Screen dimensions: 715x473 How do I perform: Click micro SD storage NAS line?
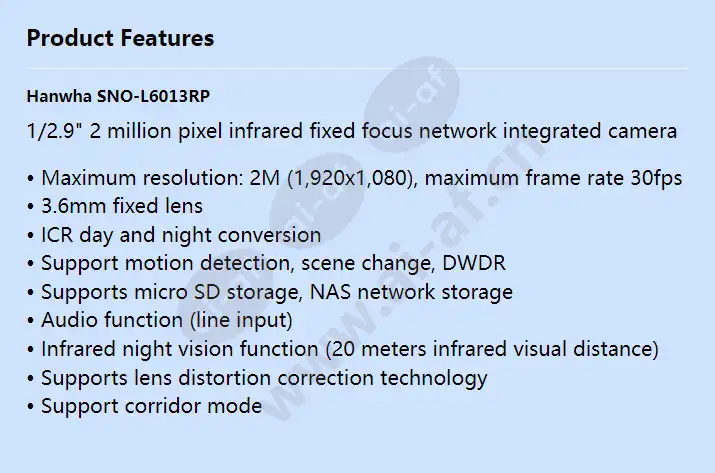point(270,292)
